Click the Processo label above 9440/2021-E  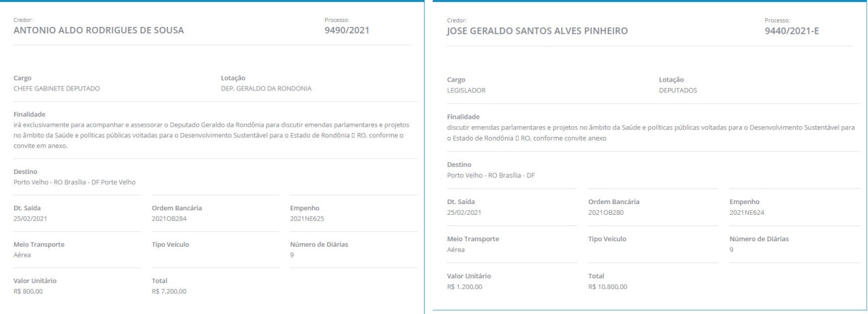coord(778,20)
